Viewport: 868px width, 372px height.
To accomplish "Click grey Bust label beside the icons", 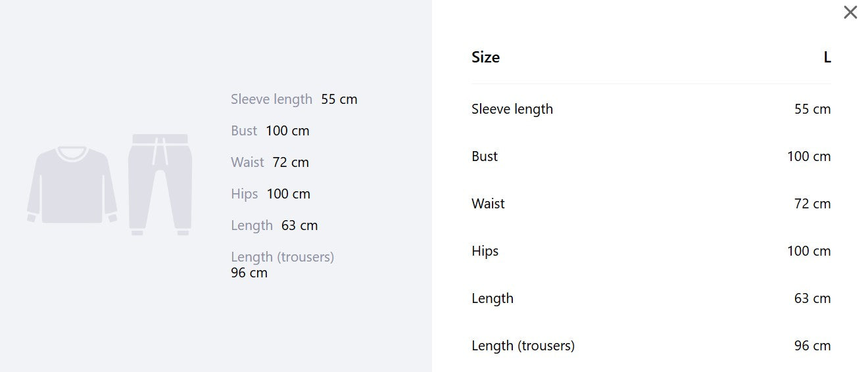I will tap(244, 131).
